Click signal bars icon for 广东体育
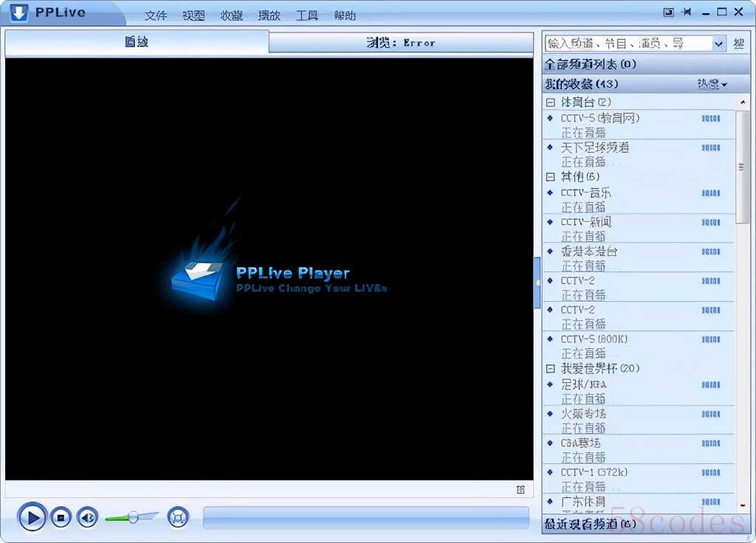Viewport: 756px width, 543px height. [711, 502]
